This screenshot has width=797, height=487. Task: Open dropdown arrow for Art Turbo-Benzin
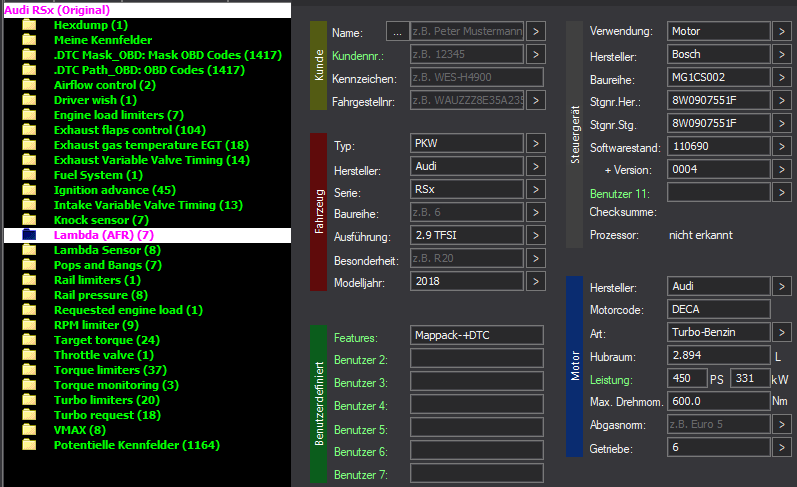(782, 332)
